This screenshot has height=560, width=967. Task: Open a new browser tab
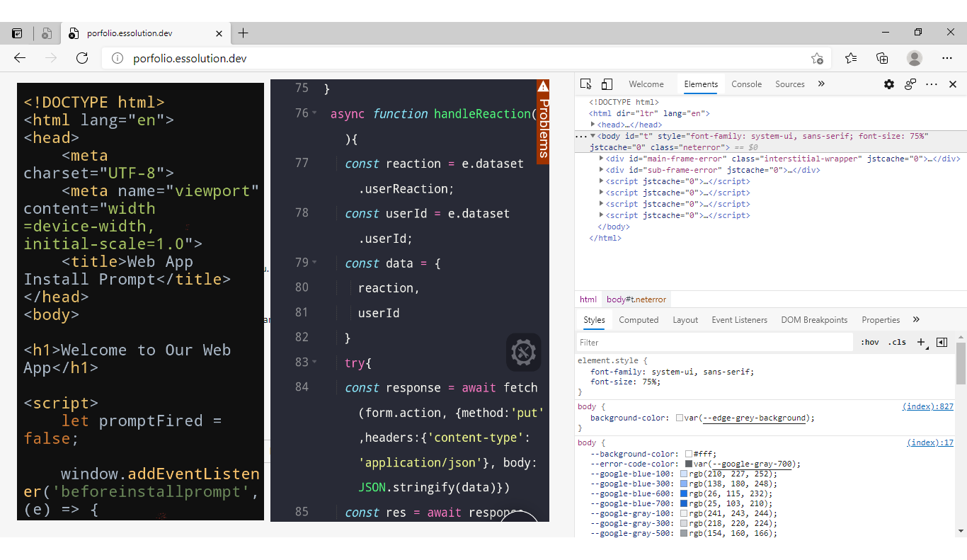click(x=244, y=33)
